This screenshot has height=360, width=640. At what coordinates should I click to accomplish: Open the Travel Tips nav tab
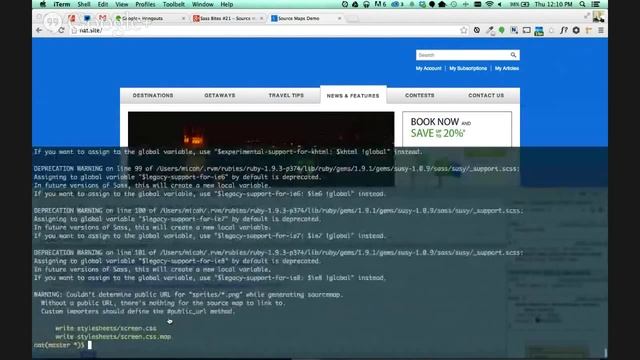286,95
